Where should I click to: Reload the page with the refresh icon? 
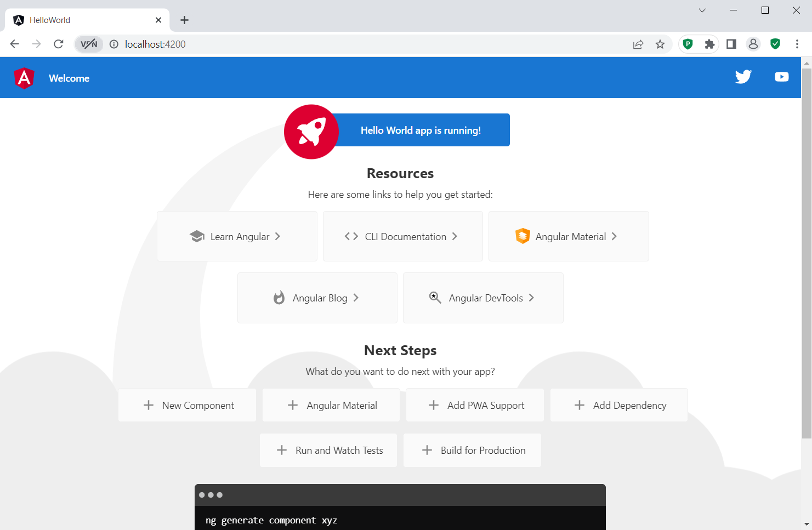pyautogui.click(x=59, y=44)
